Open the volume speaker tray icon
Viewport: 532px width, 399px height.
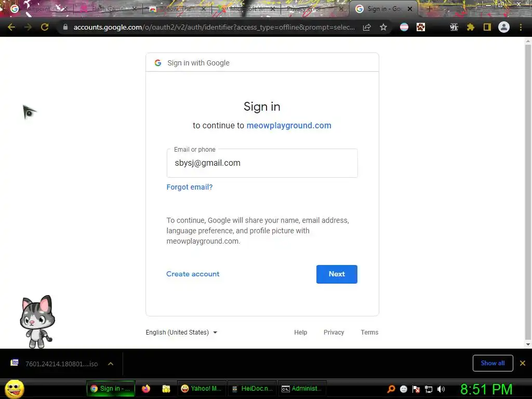point(441,389)
